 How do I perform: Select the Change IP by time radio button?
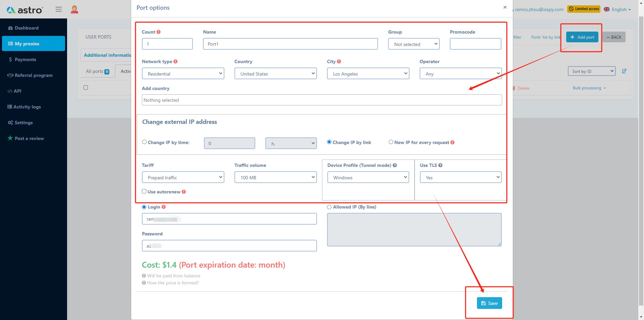click(145, 142)
